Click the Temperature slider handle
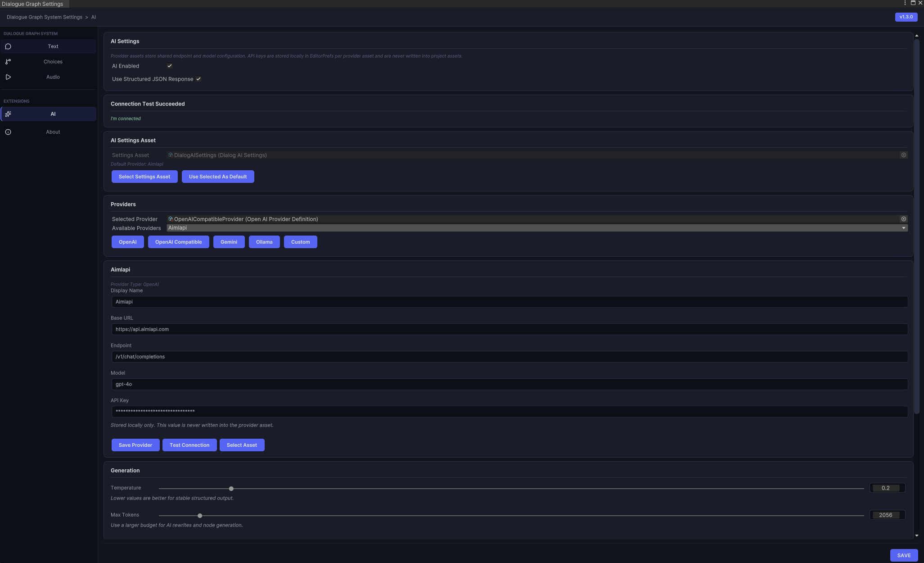Viewport: 924px width, 563px height. click(231, 489)
